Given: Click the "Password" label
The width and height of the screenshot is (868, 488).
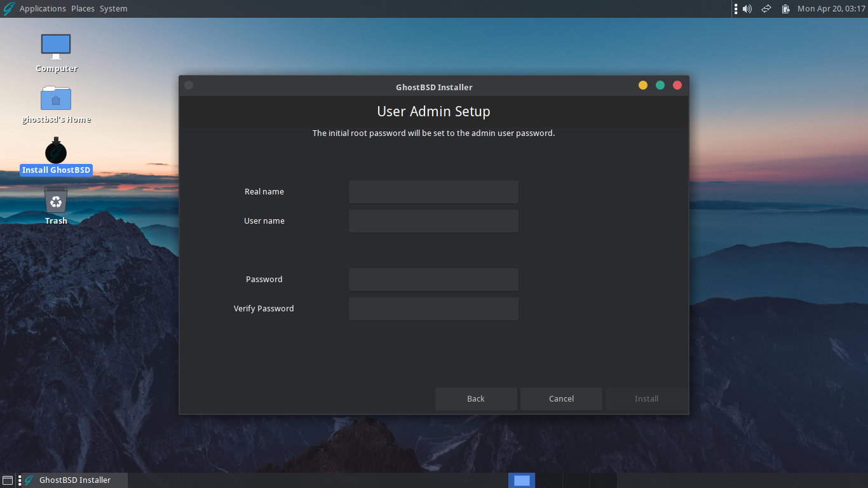Looking at the screenshot, I should pyautogui.click(x=264, y=280).
